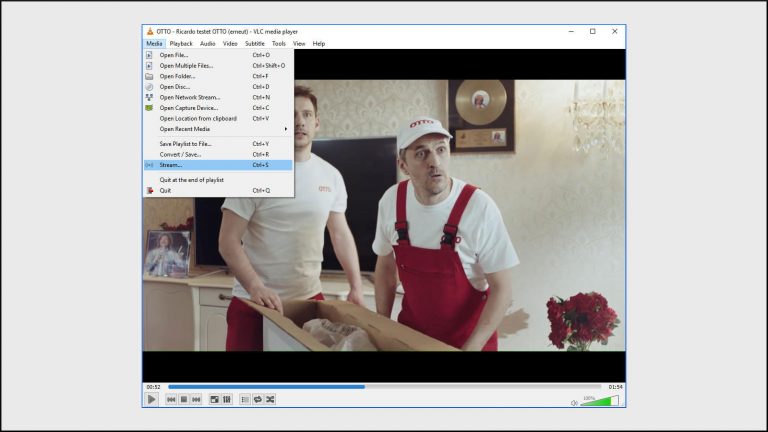Choose Open File... menu entry
Image resolution: width=768 pixels, height=432 pixels.
[218, 55]
